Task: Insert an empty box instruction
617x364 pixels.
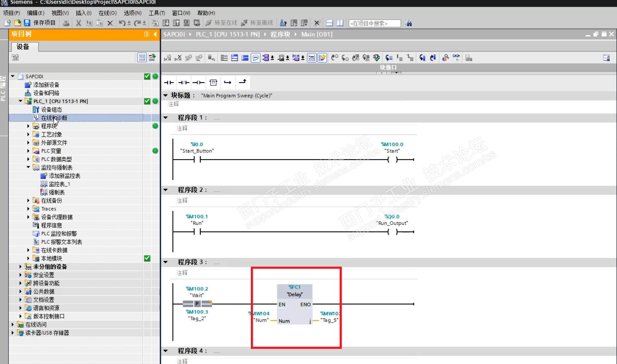Action: (x=213, y=82)
